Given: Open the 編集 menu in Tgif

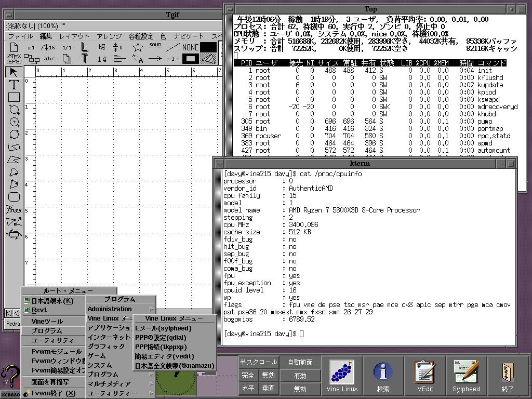Looking at the screenshot, I should (x=46, y=36).
